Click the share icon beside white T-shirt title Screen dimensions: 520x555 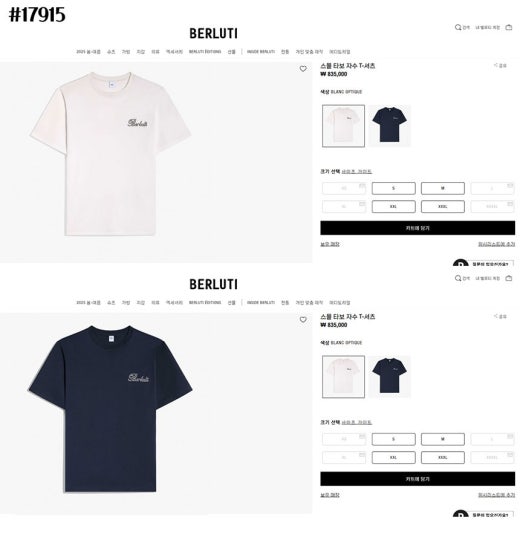coord(496,65)
